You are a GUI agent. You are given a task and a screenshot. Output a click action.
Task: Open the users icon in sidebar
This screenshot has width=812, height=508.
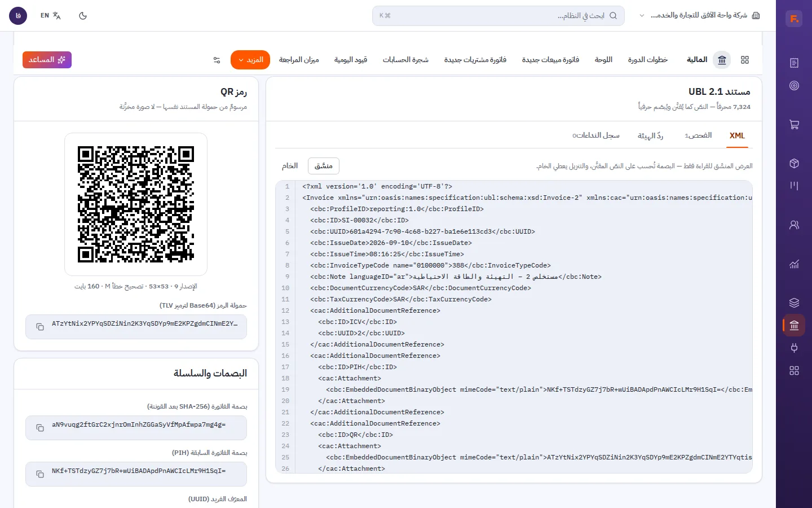point(794,225)
